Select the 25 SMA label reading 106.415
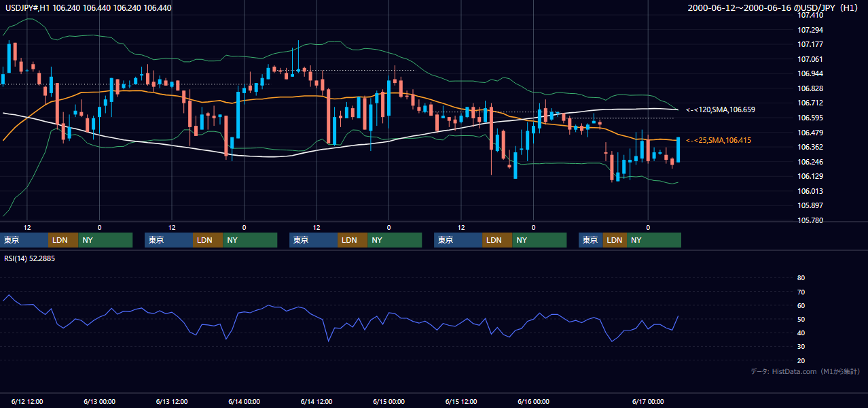This screenshot has width=868, height=408. pos(719,140)
